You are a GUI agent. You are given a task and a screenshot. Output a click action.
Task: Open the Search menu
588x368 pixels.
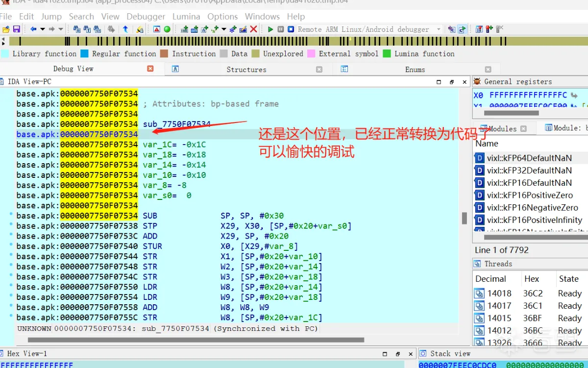point(81,17)
